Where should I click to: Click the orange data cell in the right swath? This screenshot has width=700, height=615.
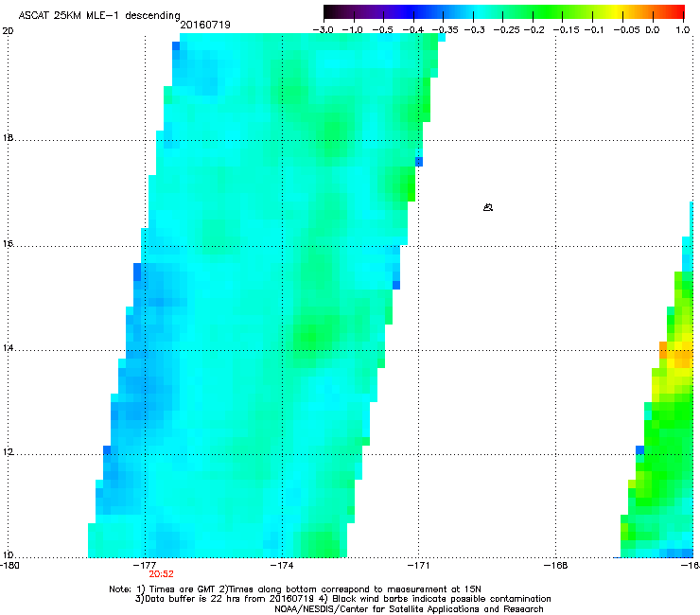pos(663,350)
